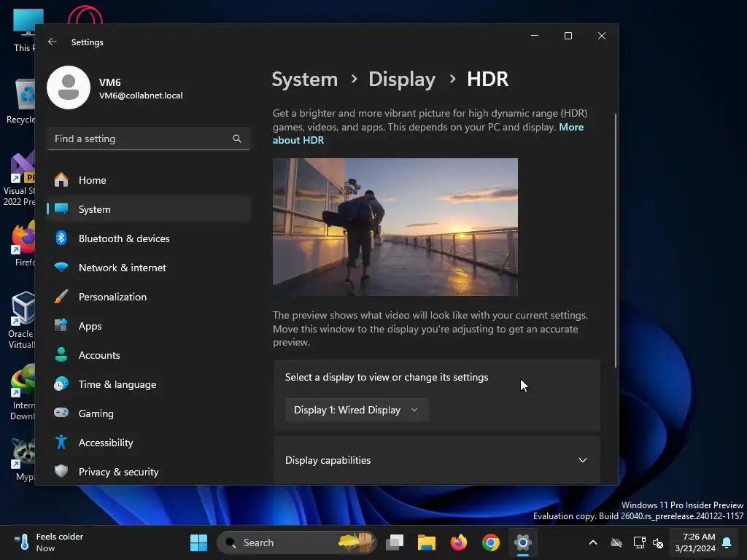Click the OneDrive cloud tray icon
The image size is (747, 560).
[x=616, y=542]
